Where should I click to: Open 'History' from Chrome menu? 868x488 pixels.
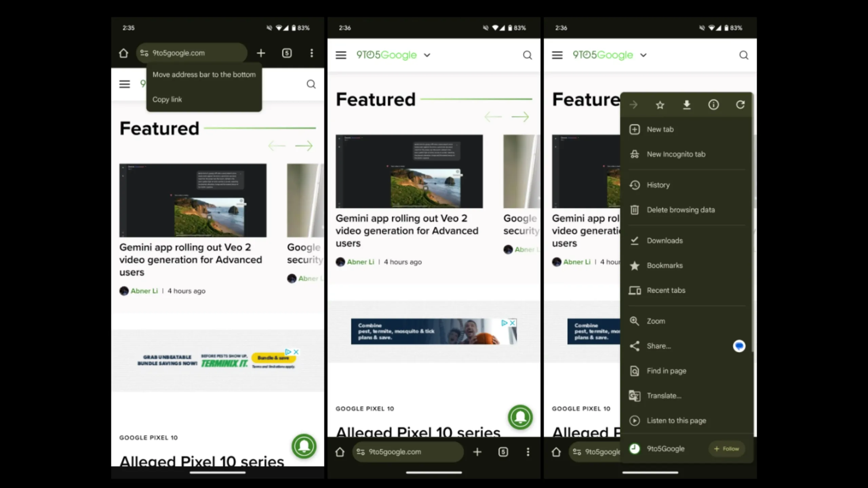(x=686, y=185)
